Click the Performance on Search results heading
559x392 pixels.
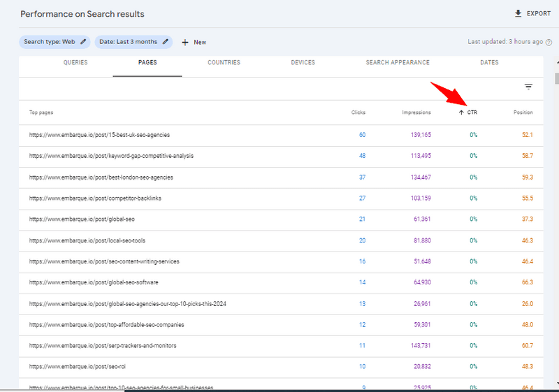coord(82,14)
